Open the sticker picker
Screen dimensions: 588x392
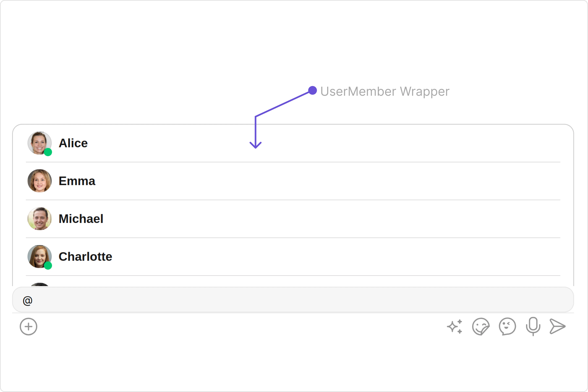[x=481, y=327]
